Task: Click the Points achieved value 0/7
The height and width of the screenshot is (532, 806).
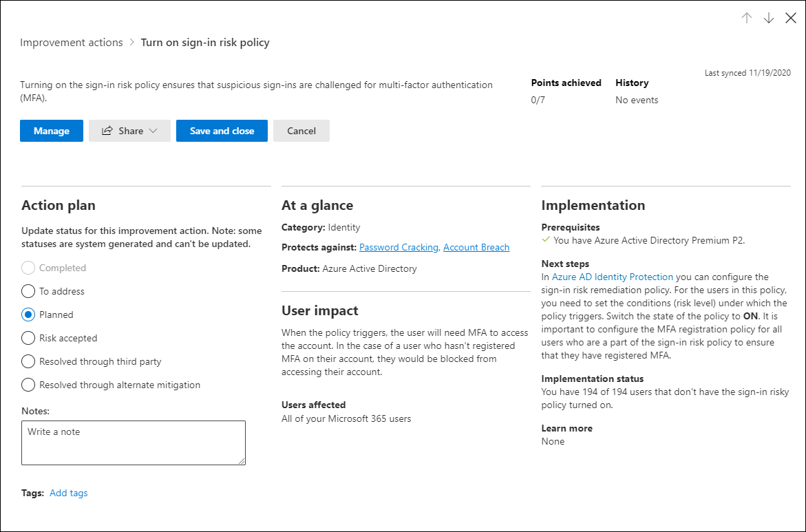Action: [538, 100]
